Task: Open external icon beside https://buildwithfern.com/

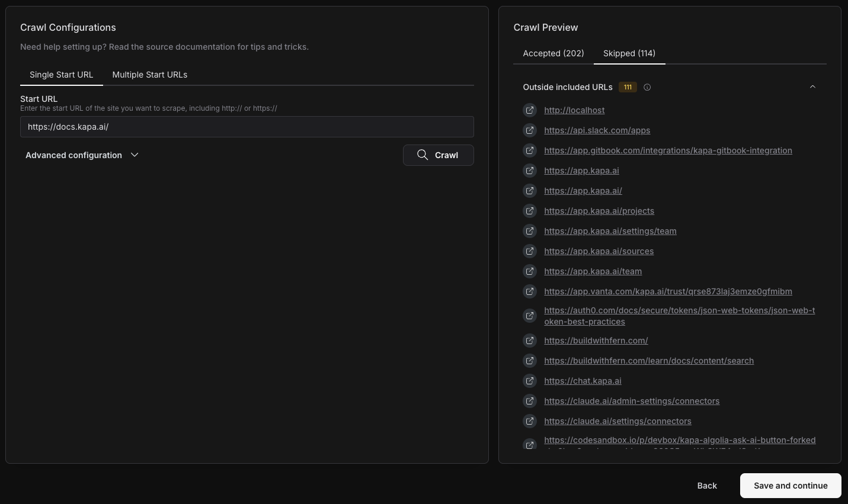Action: [x=530, y=341]
